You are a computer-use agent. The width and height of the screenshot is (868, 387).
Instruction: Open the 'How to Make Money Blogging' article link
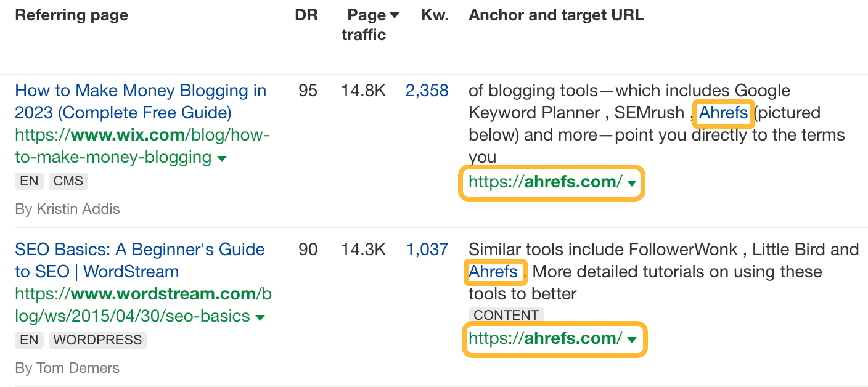[x=141, y=101]
